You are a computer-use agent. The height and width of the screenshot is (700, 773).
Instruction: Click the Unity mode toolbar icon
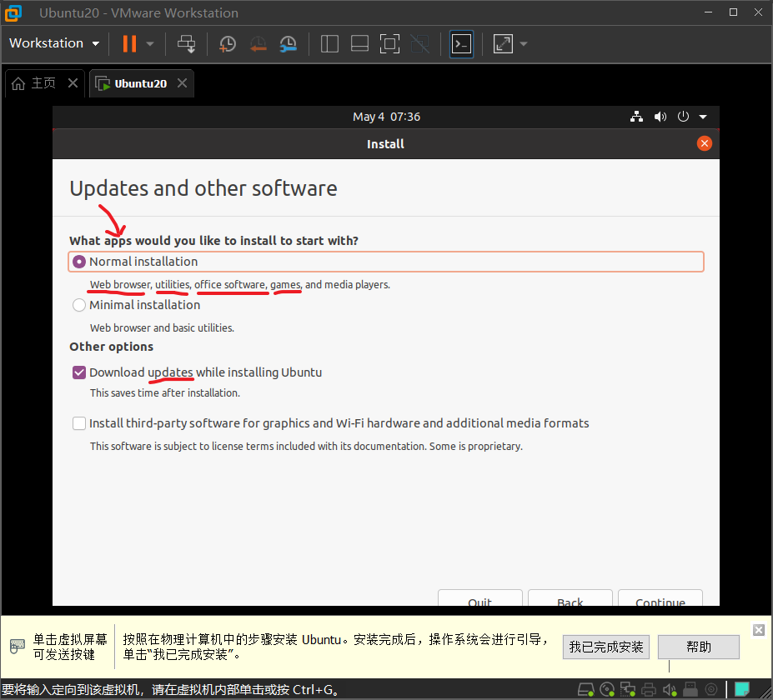tap(419, 44)
